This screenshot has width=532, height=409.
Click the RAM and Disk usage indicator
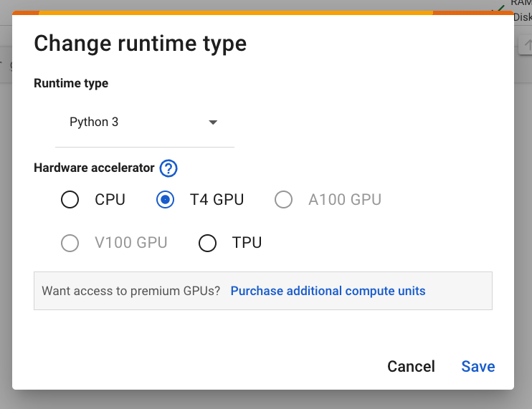pyautogui.click(x=521, y=9)
